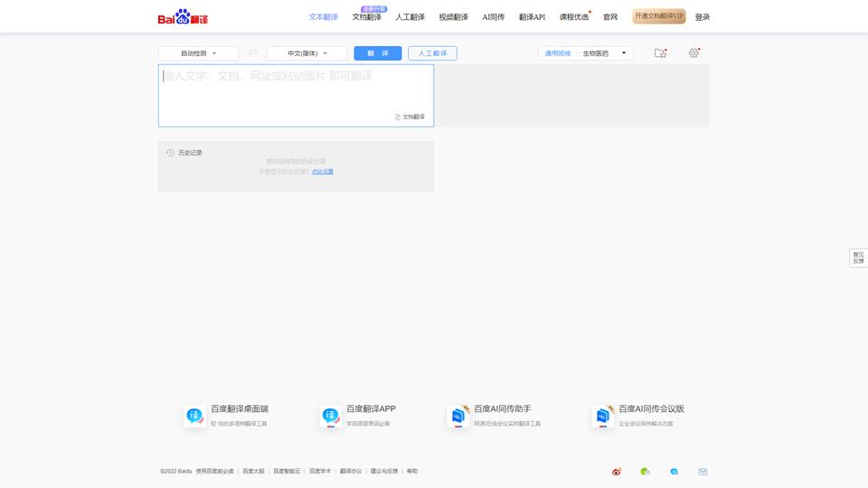This screenshot has width=868, height=488.
Task: Open the 翻译API nav item
Action: coord(532,17)
